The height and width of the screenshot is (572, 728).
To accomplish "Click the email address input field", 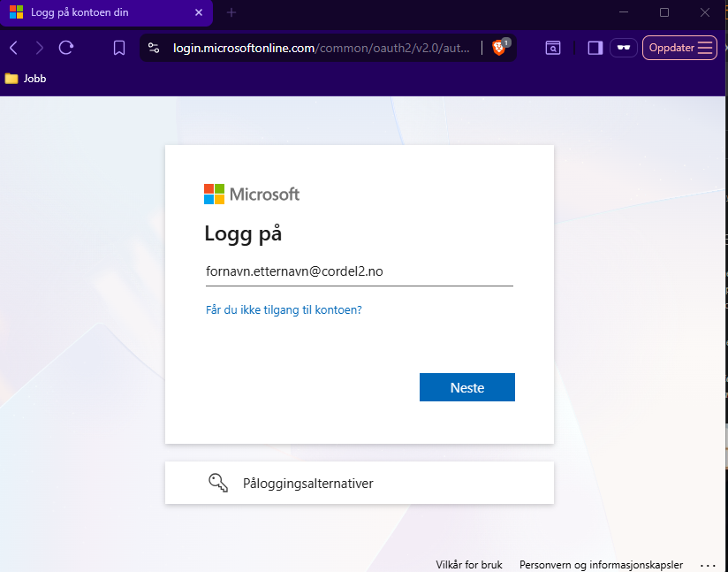I will pos(359,272).
